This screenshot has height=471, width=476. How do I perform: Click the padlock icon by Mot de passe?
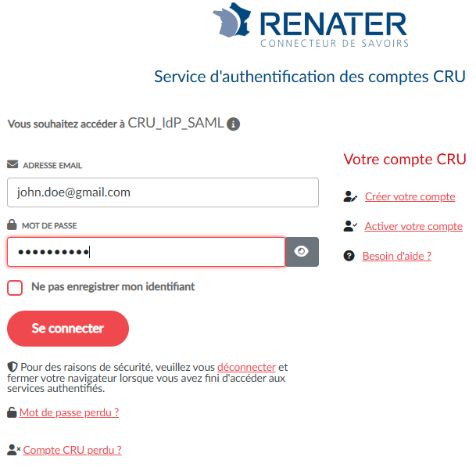tap(13, 225)
